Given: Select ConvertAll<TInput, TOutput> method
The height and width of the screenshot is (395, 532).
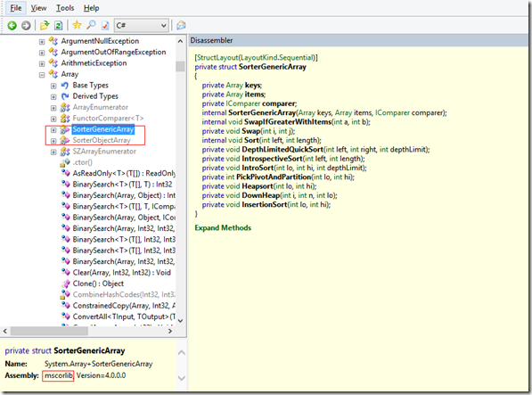Looking at the screenshot, I should (124, 317).
